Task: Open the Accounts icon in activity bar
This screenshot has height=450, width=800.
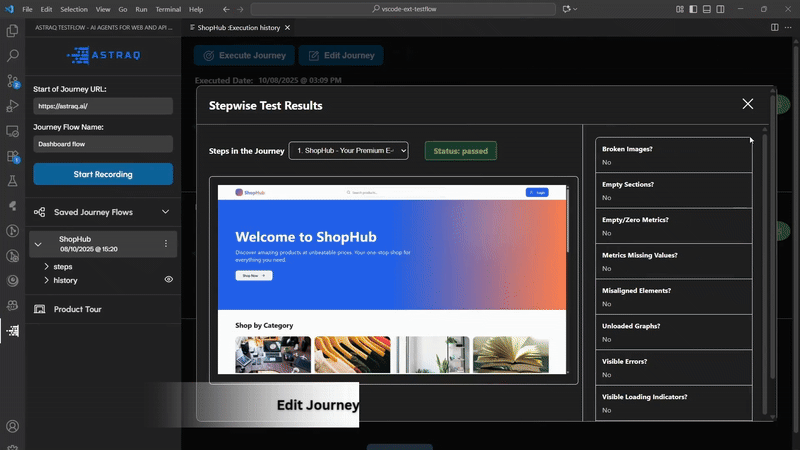Action: (12, 426)
